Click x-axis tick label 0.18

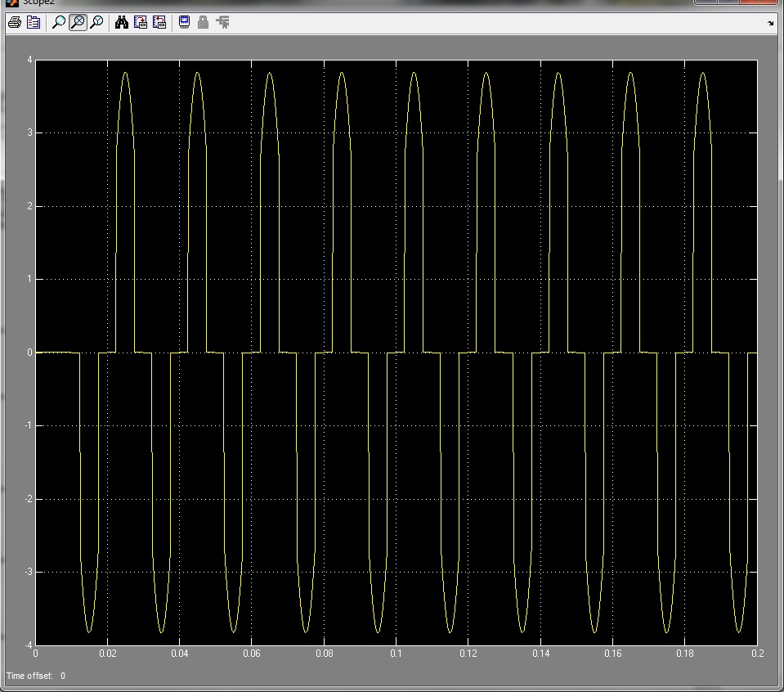pyautogui.click(x=685, y=654)
